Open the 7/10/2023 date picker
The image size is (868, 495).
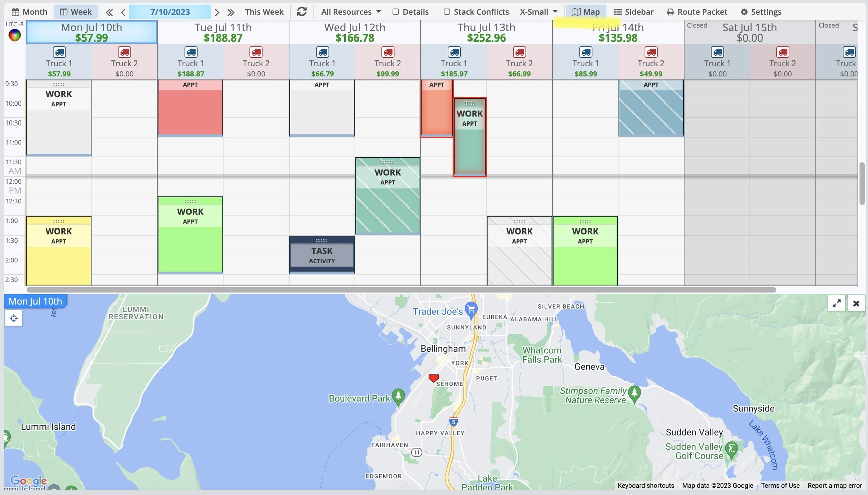tap(170, 12)
